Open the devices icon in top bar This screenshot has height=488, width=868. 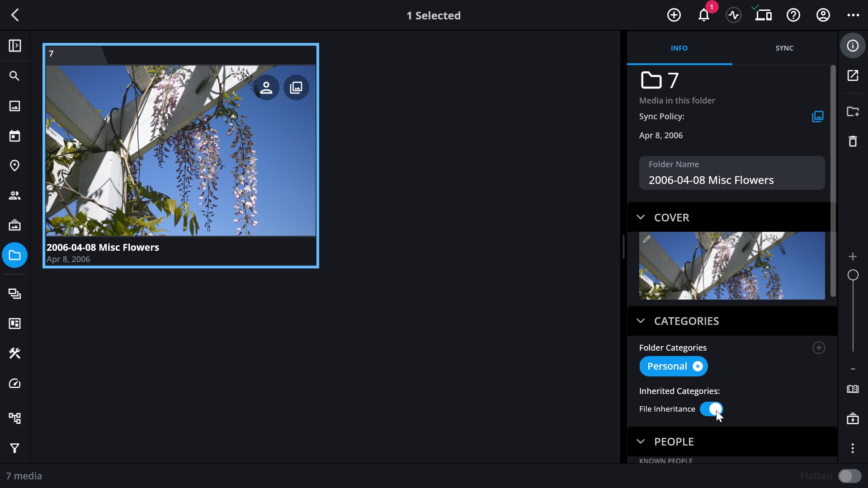(x=764, y=15)
